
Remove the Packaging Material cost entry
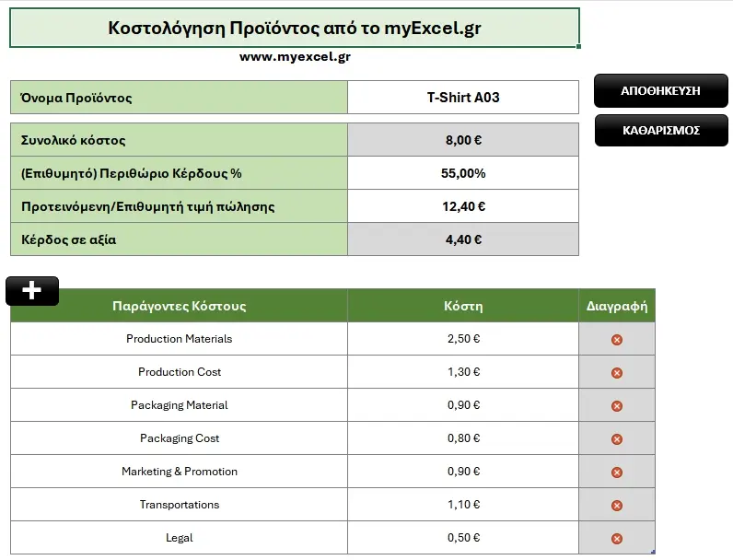click(x=617, y=406)
